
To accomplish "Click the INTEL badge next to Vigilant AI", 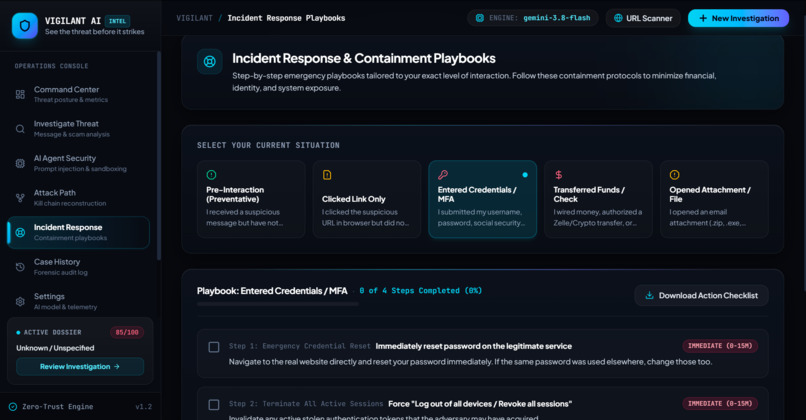I will tap(117, 21).
